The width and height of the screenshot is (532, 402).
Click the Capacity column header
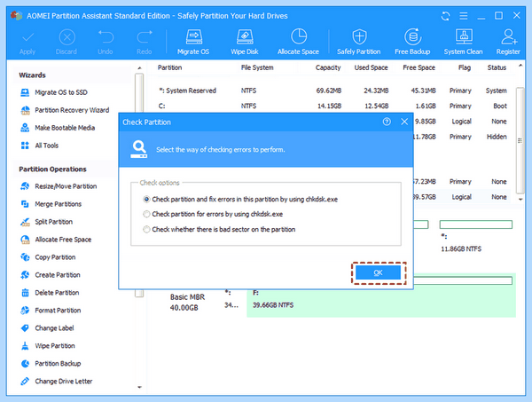tap(328, 67)
